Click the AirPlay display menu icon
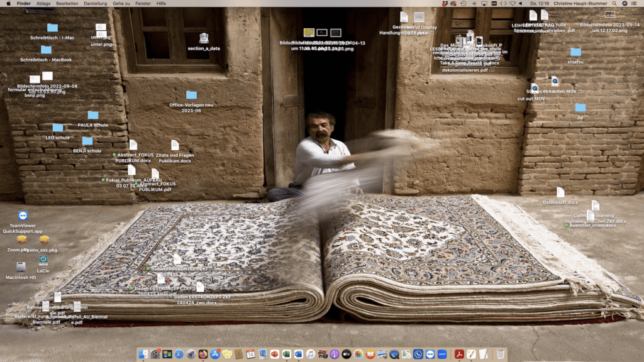644x362 pixels. 484,3
